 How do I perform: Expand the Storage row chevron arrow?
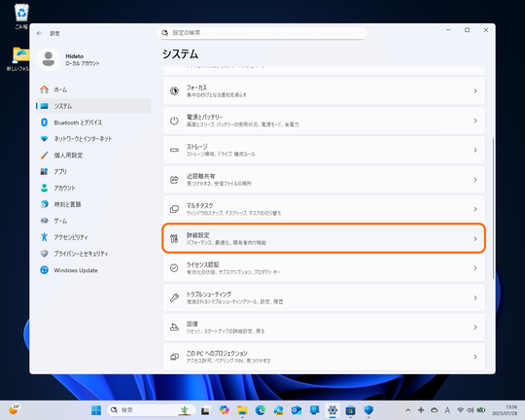pyautogui.click(x=475, y=150)
